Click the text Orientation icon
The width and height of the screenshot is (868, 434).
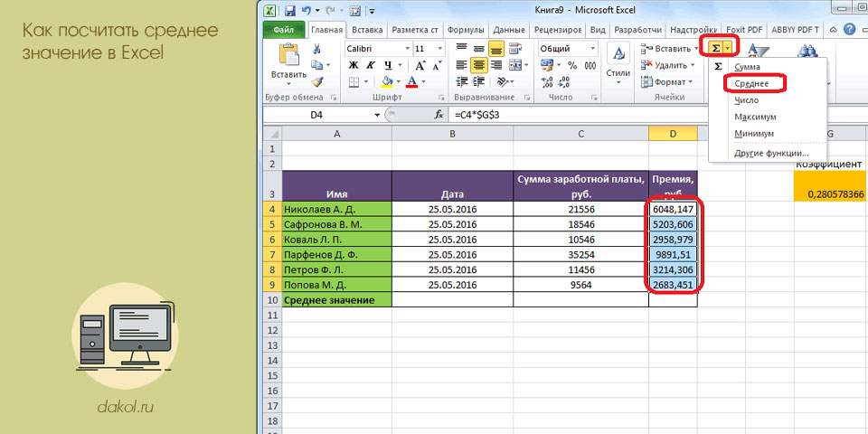[502, 82]
